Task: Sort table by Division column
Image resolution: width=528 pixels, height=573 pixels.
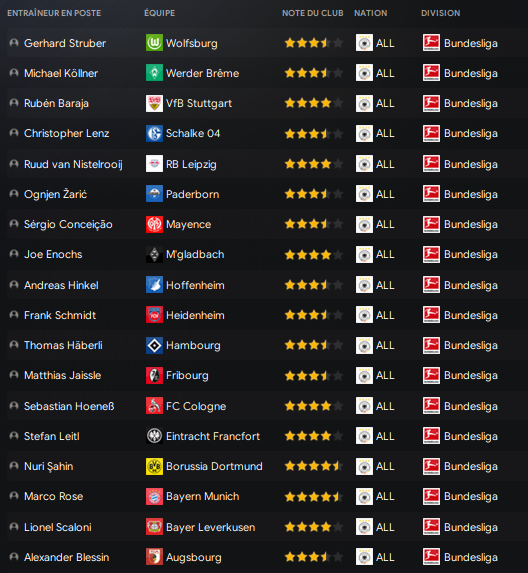Action: [x=441, y=13]
